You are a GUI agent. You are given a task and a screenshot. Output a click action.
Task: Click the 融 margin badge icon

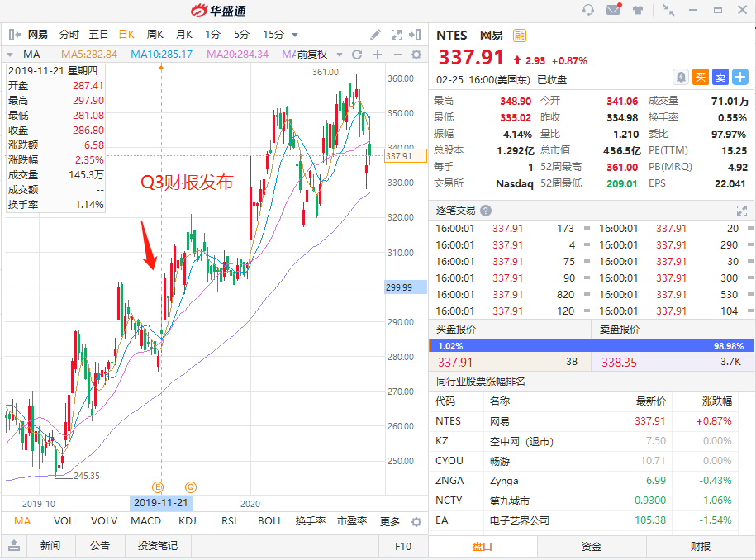519,36
